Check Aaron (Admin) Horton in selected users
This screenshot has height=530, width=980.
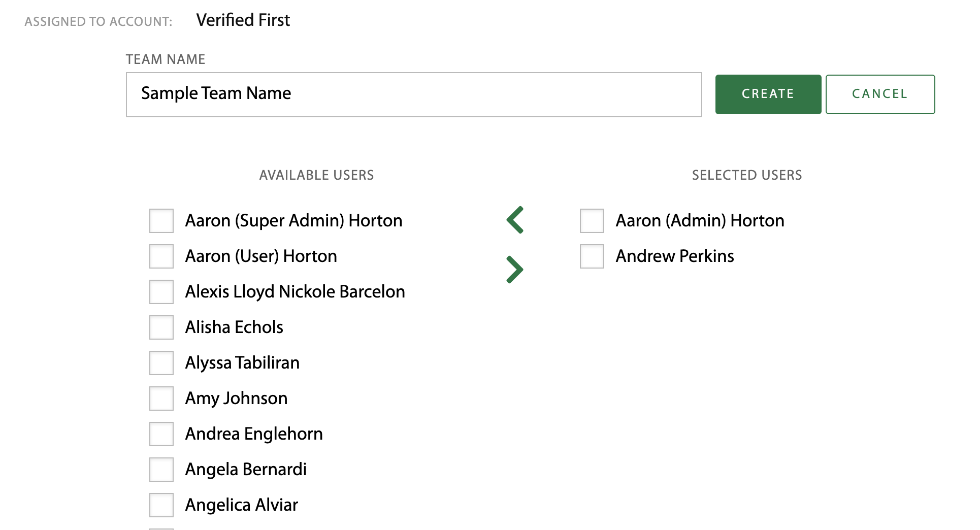point(592,221)
